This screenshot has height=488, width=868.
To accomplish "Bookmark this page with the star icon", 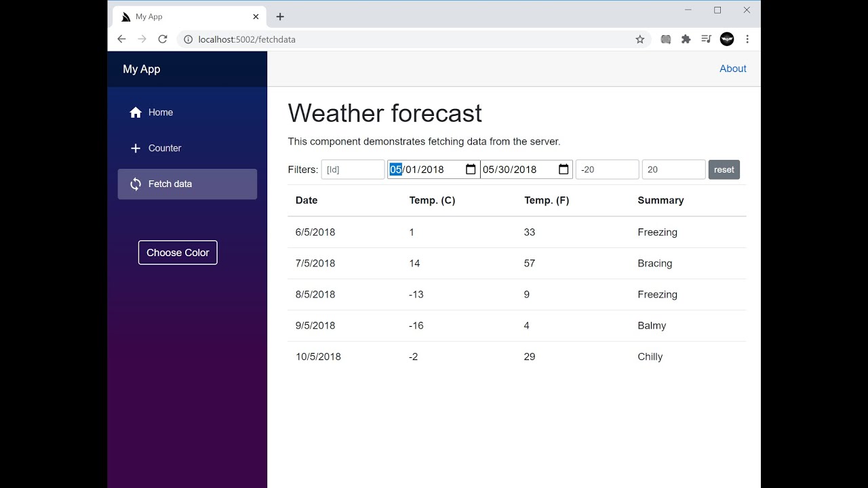I will 639,39.
